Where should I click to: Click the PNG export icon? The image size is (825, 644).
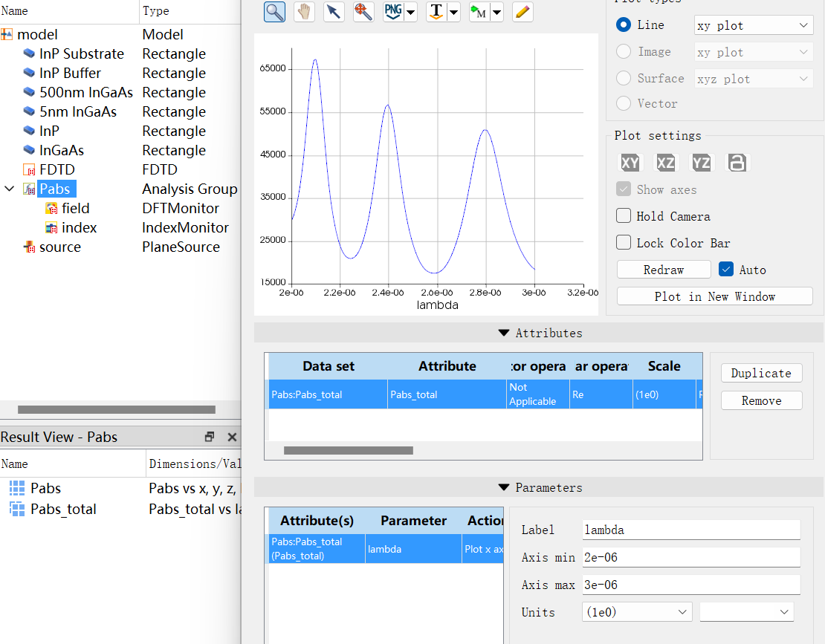tap(392, 12)
